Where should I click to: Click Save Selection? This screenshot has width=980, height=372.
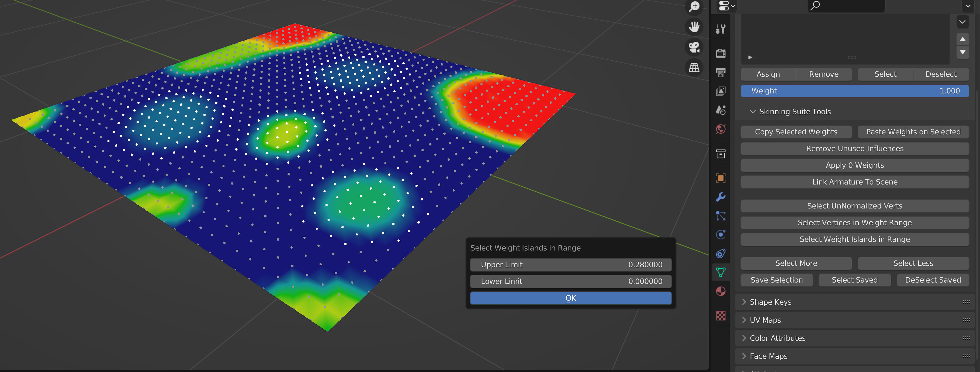tap(777, 280)
